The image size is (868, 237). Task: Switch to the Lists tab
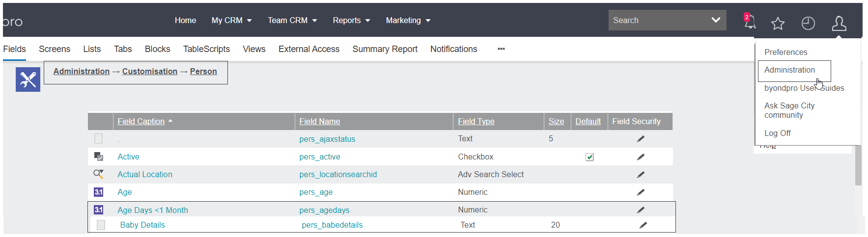tap(92, 49)
